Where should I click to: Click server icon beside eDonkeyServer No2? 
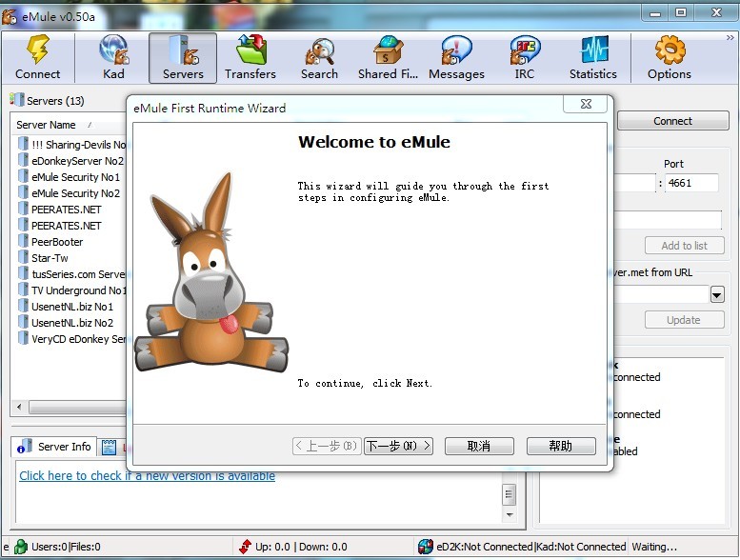point(23,159)
